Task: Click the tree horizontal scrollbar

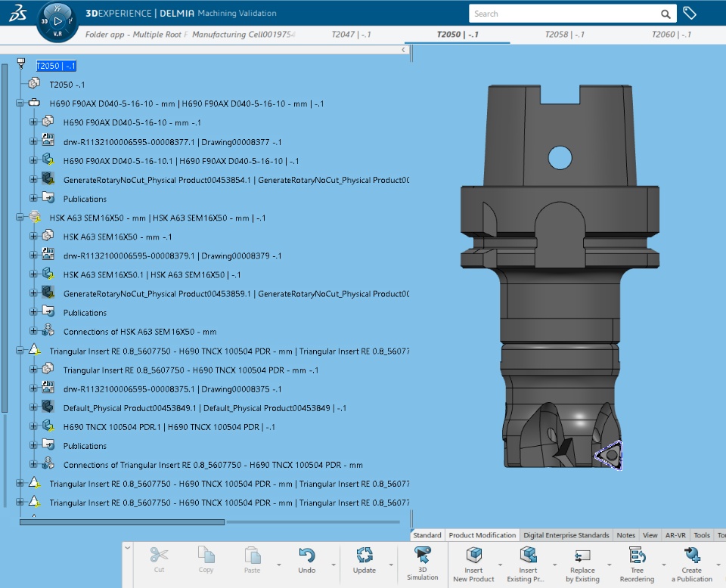Action: coord(123,522)
